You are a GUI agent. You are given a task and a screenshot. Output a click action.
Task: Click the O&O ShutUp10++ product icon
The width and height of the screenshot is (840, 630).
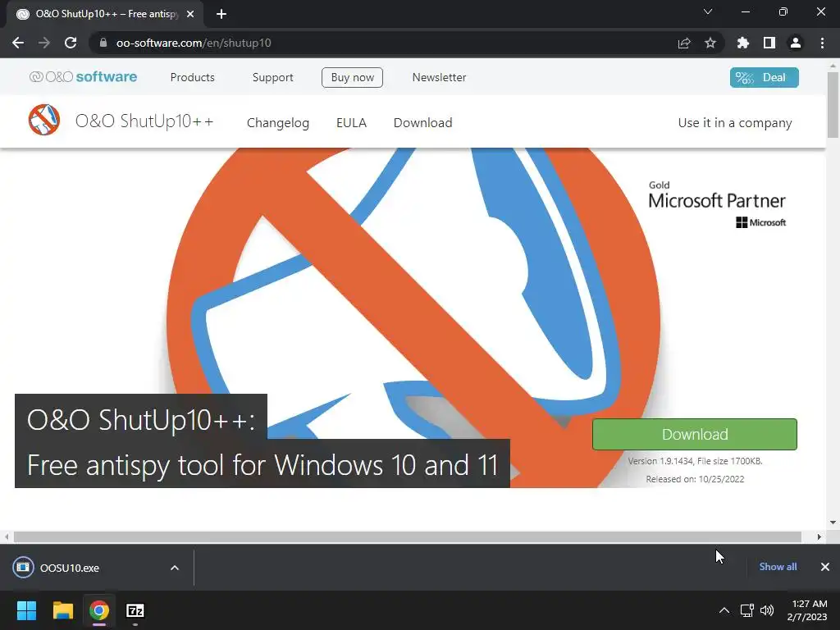tap(44, 120)
